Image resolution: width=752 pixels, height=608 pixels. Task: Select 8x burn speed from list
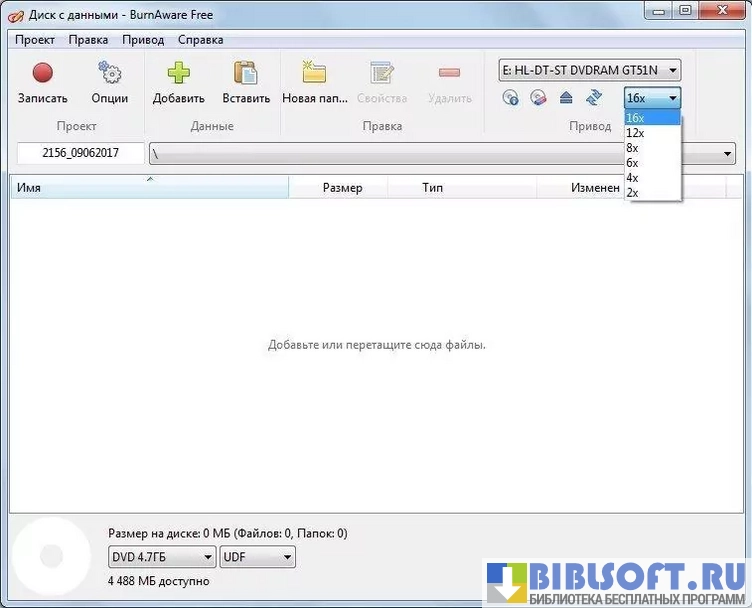click(632, 148)
